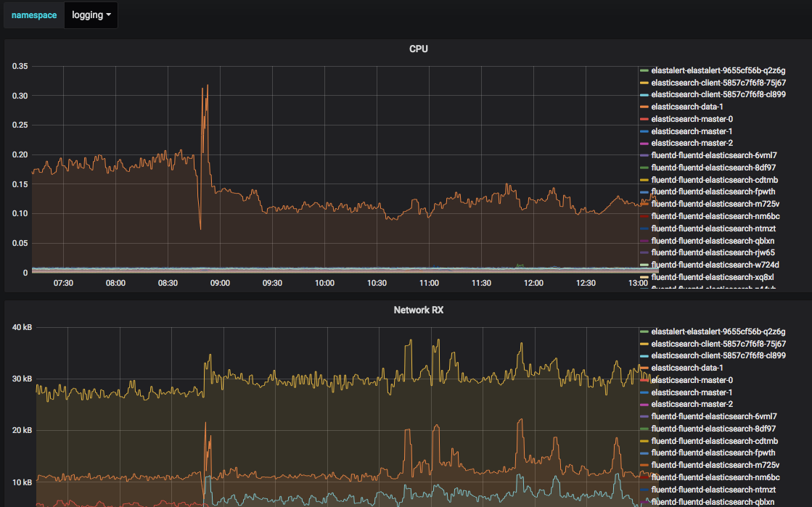Select fluentd-fluentd-elasticsearch-rjw65 in CPU legend
This screenshot has height=507, width=812.
coord(713,252)
